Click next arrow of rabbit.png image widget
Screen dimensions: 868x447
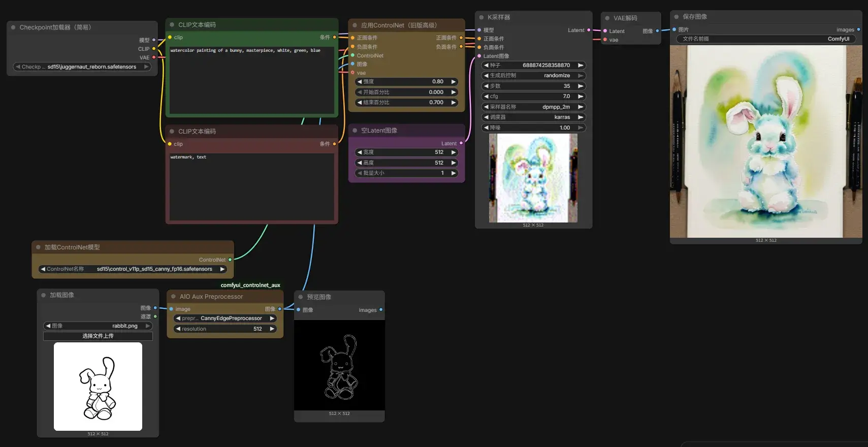148,326
